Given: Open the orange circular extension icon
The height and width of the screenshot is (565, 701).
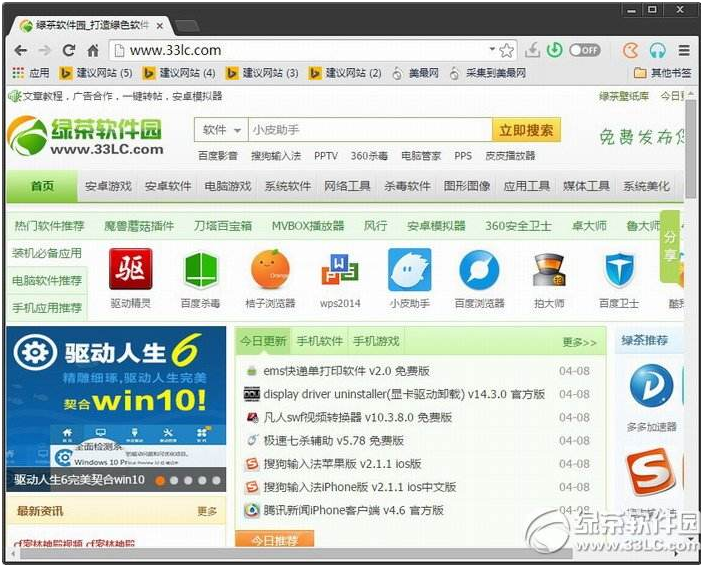Looking at the screenshot, I should (x=631, y=51).
